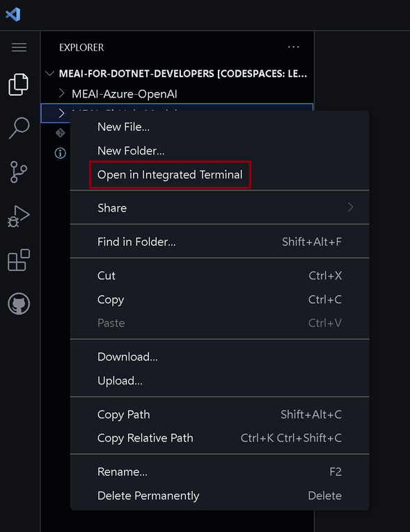Open the GitHub icon in activity bar
Image resolution: width=410 pixels, height=532 pixels.
[19, 304]
